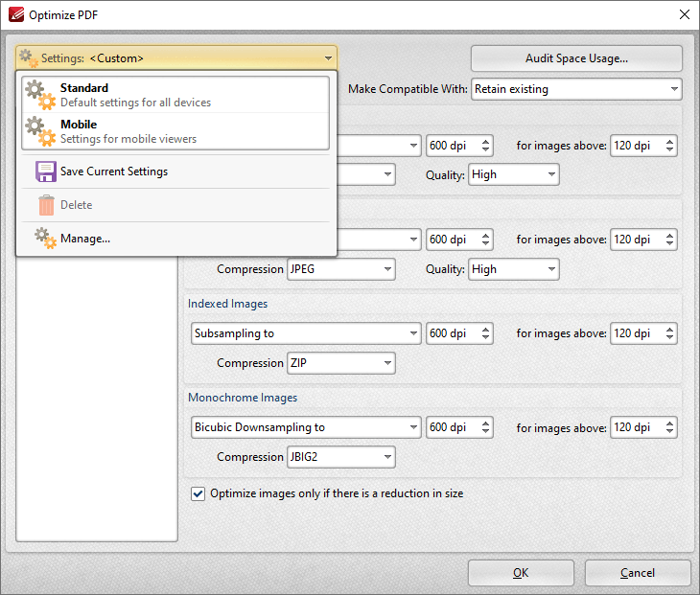Click the Save Current Settings floppy icon
Viewport: 700px width, 595px height.
tap(46, 172)
